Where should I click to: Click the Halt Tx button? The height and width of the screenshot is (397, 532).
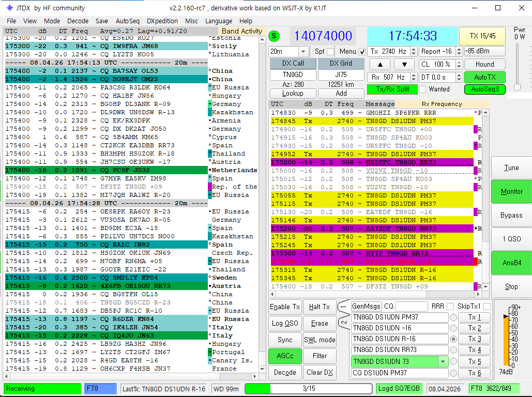point(320,307)
